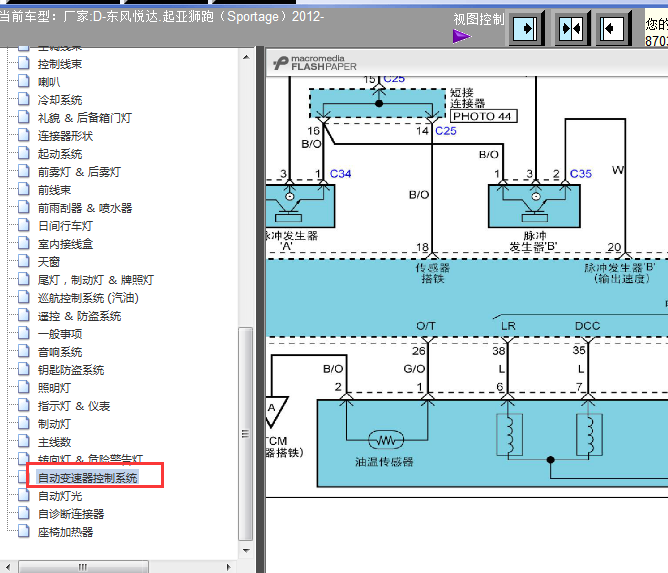Click the tree panel scroll-up arrow

(246, 56)
